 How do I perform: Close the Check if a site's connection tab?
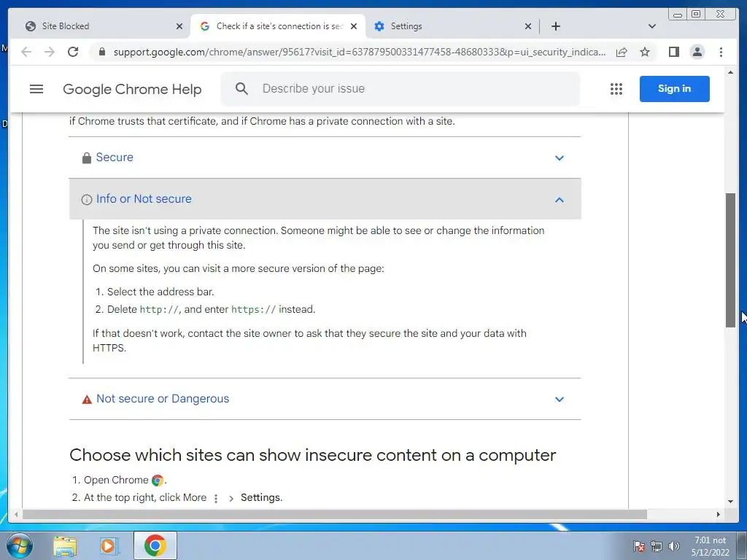354,26
